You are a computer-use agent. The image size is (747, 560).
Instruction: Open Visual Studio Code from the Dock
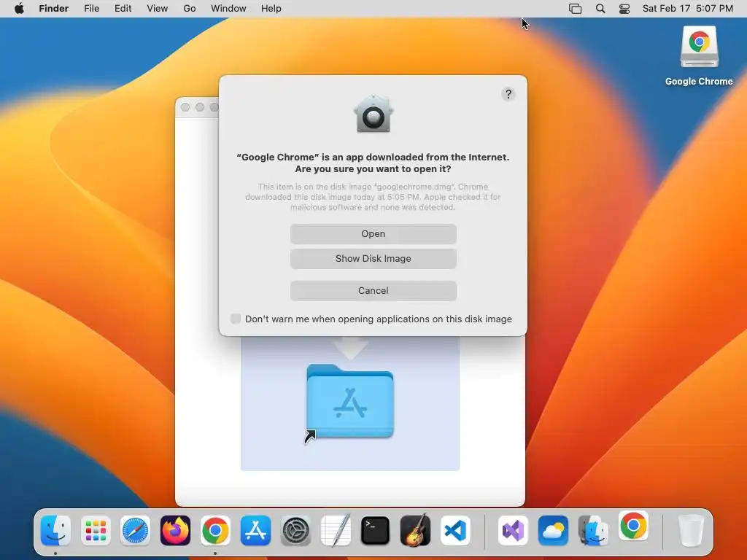455,530
